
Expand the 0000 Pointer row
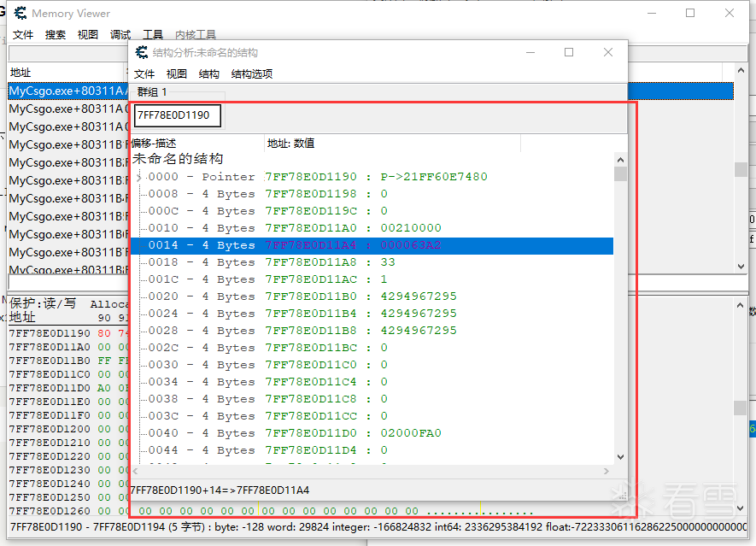point(138,177)
